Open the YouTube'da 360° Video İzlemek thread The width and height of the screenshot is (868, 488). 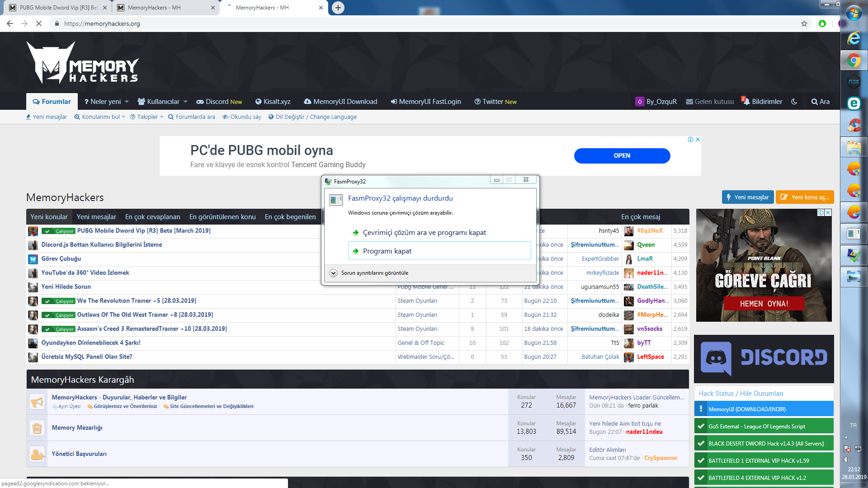pos(85,273)
